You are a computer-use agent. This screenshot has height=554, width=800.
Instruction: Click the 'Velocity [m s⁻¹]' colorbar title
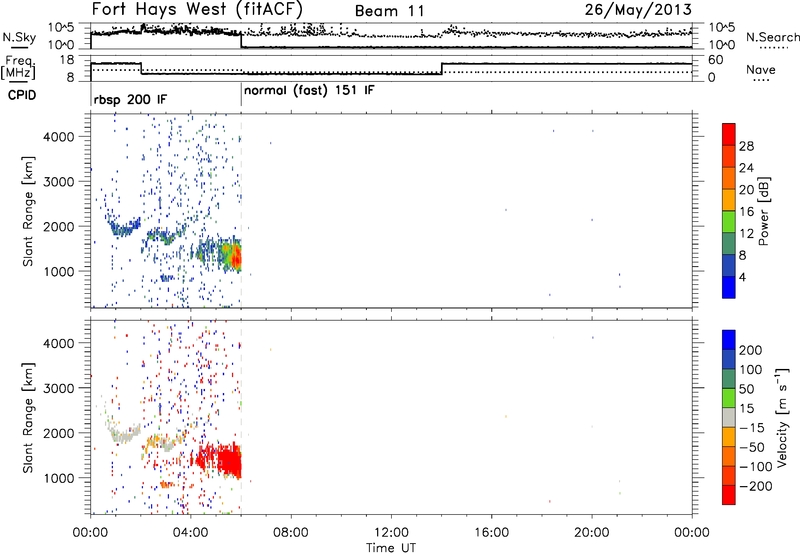[782, 417]
